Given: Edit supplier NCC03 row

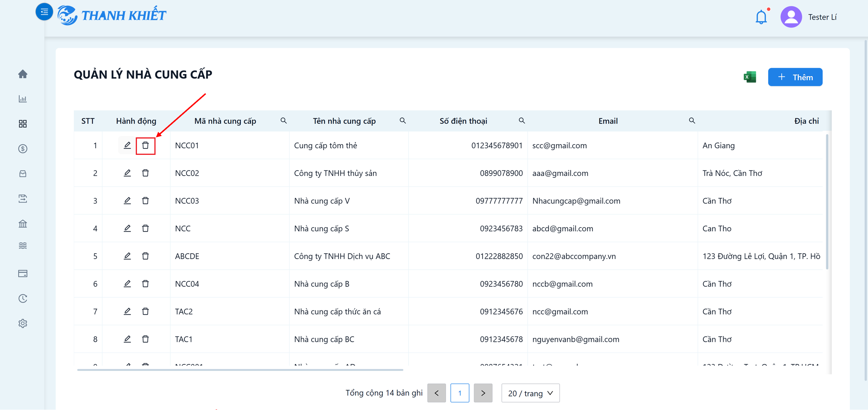Looking at the screenshot, I should pos(127,201).
